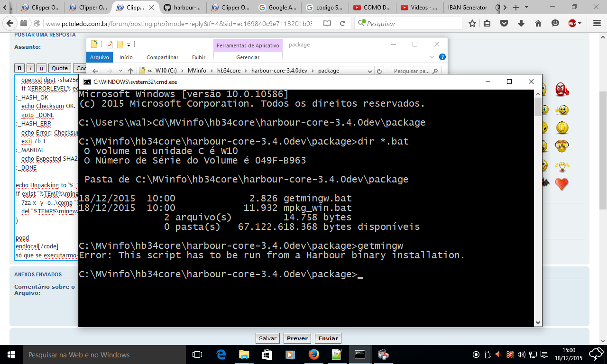Open Microsoft Edge from the taskbar
The width and height of the screenshot is (607, 364).
click(221, 355)
